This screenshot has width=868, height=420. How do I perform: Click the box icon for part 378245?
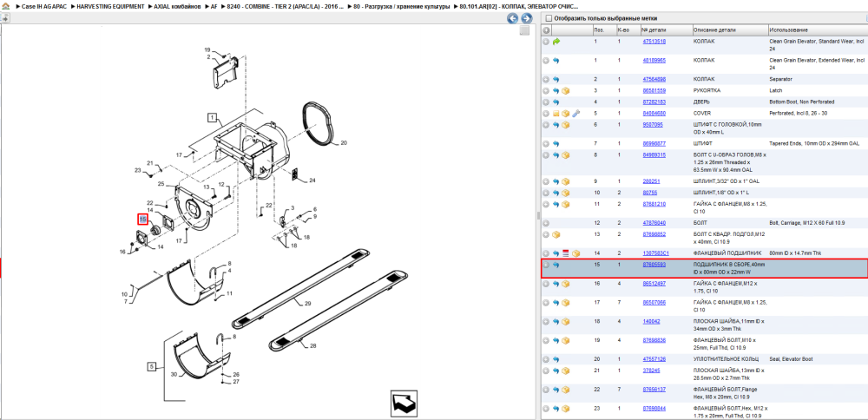point(566,371)
